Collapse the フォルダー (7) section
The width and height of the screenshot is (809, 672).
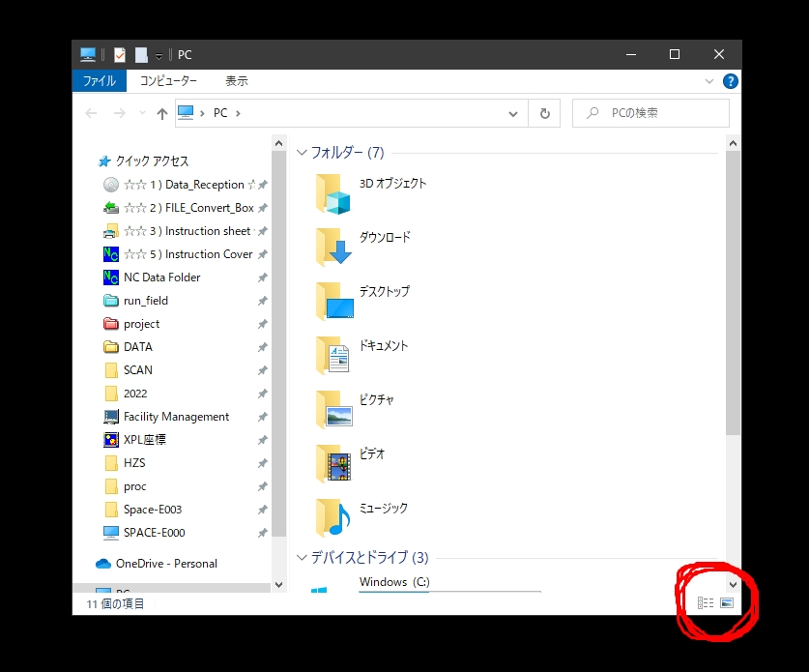[x=302, y=152]
